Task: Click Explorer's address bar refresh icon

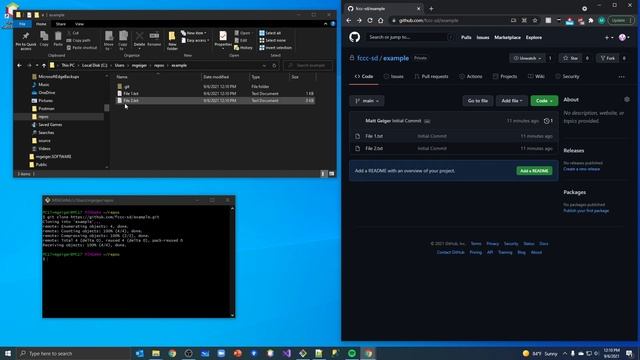Action: 274,65
